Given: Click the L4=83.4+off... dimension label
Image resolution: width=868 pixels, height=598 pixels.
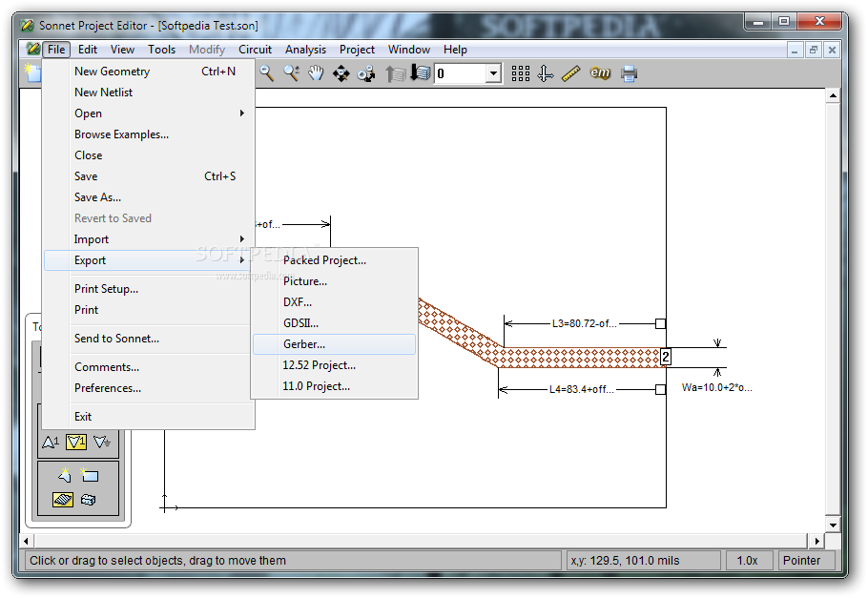Looking at the screenshot, I should [581, 390].
